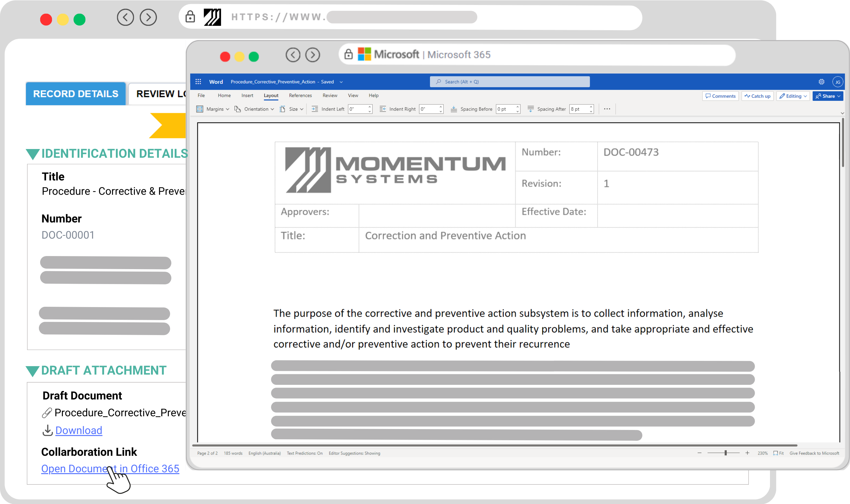Open the page Size tool
850x504 pixels.
coord(291,109)
